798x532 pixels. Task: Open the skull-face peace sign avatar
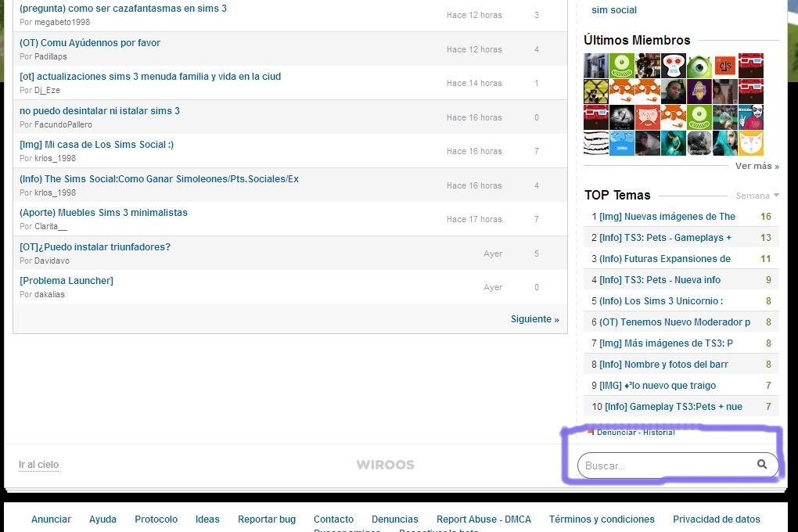751,117
